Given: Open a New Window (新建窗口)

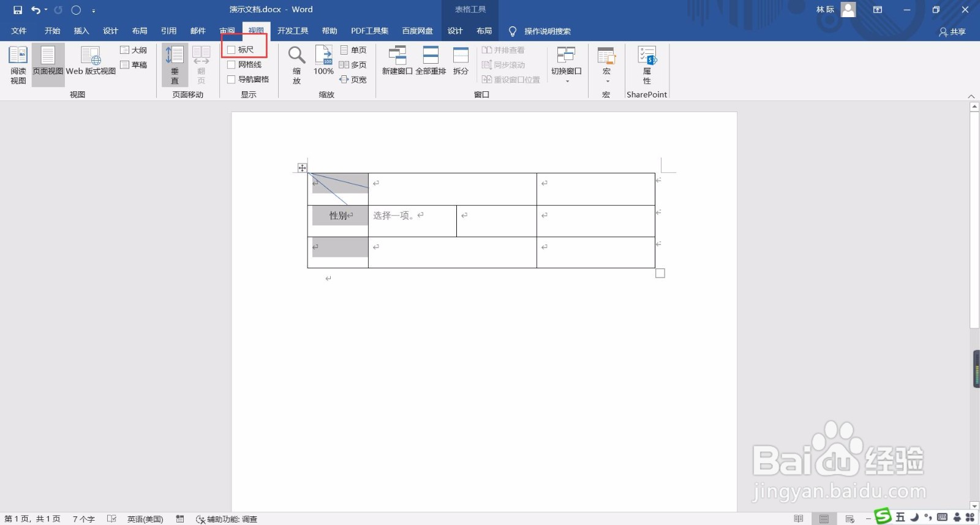Looking at the screenshot, I should pyautogui.click(x=398, y=61).
